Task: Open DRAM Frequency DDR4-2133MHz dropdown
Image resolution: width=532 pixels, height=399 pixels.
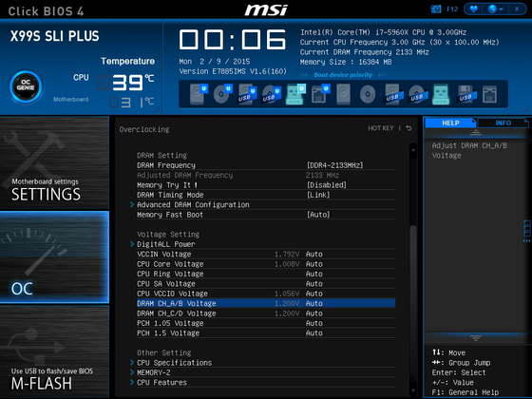Action: tap(334, 165)
